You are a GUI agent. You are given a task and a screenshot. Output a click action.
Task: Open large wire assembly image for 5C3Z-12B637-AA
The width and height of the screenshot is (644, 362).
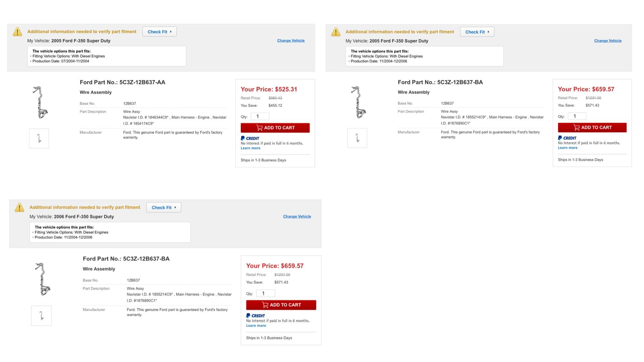tap(40, 103)
